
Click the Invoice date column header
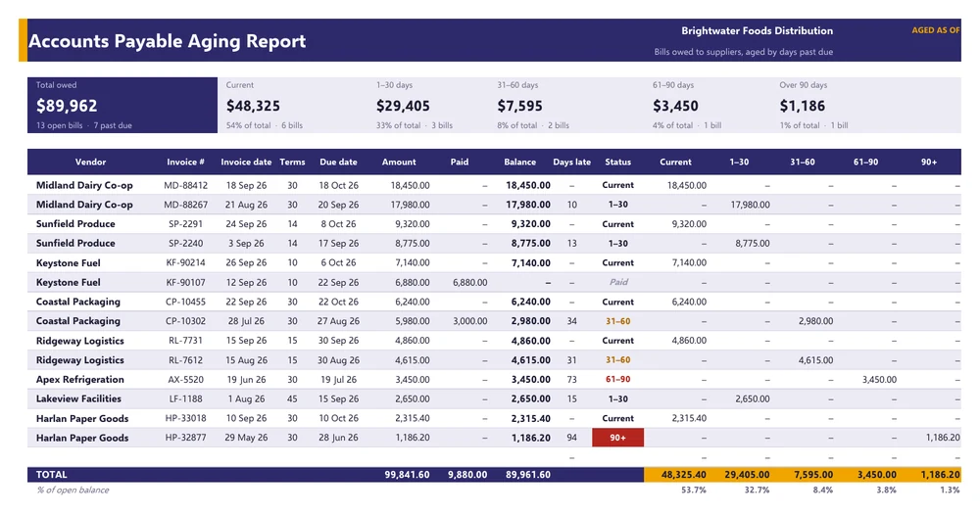coord(246,162)
